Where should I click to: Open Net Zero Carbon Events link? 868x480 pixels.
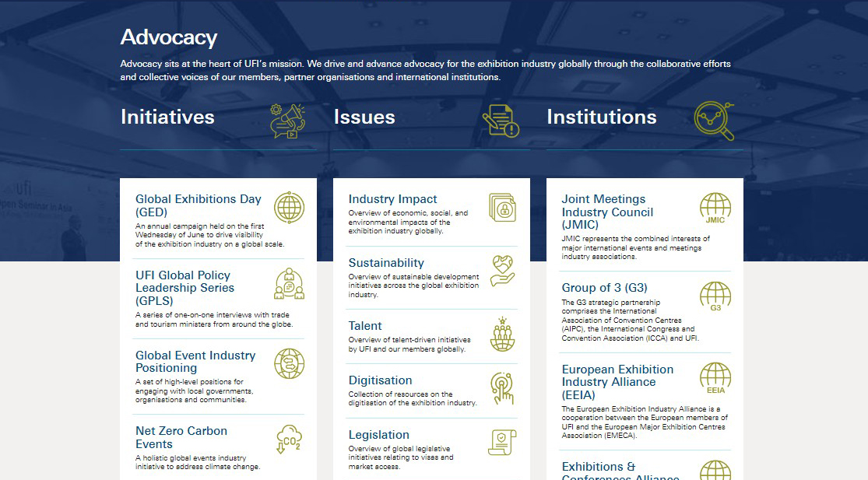[181, 437]
